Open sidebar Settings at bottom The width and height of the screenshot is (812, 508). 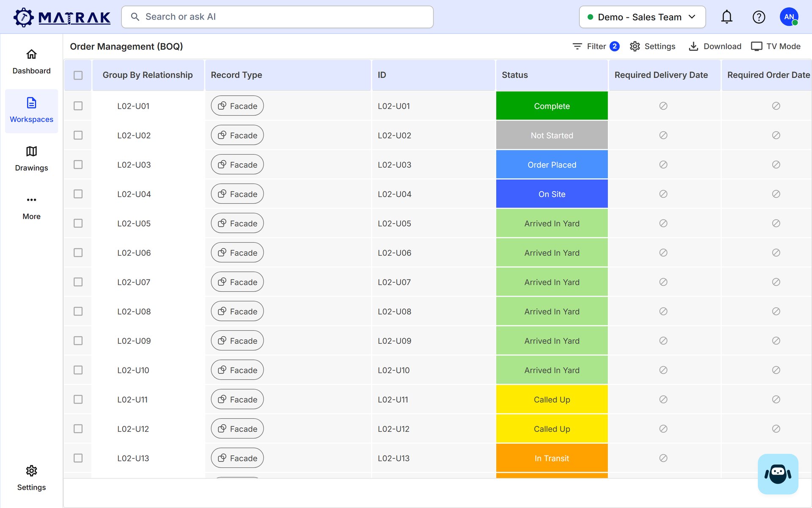tap(31, 478)
